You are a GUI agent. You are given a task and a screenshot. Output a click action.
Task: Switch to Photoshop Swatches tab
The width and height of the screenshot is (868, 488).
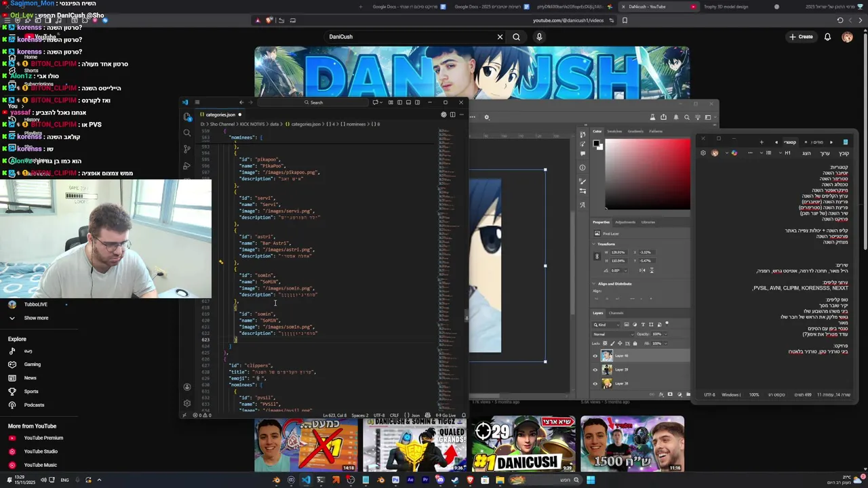614,131
